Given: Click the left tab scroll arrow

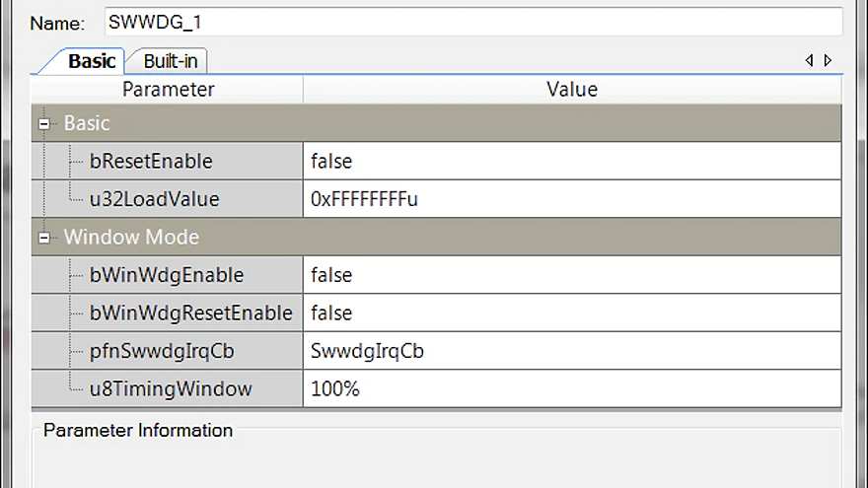Looking at the screenshot, I should point(810,60).
